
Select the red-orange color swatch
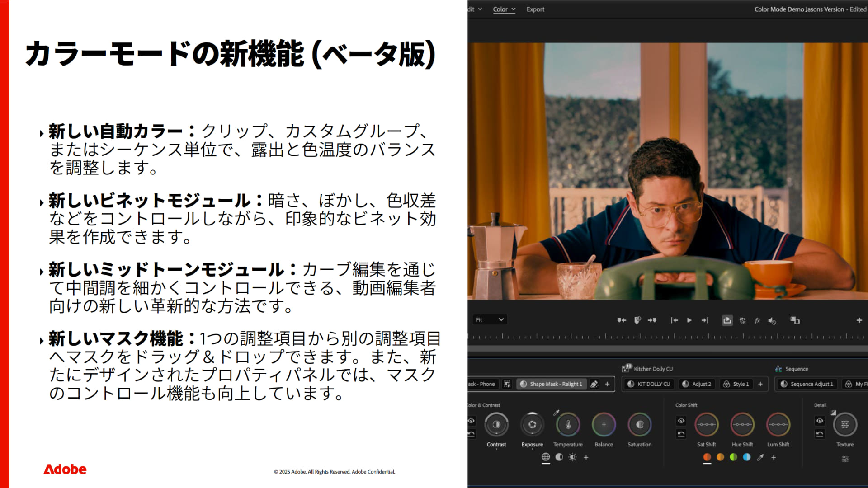click(707, 457)
